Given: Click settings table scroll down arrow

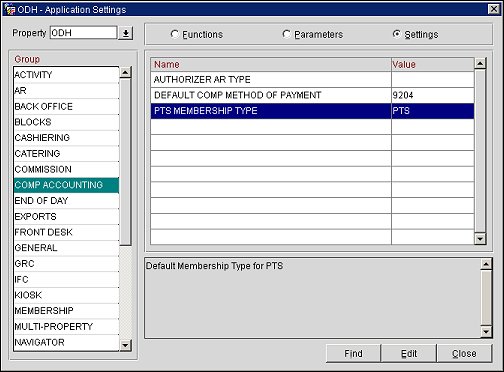Looking at the screenshot, I should tap(480, 238).
